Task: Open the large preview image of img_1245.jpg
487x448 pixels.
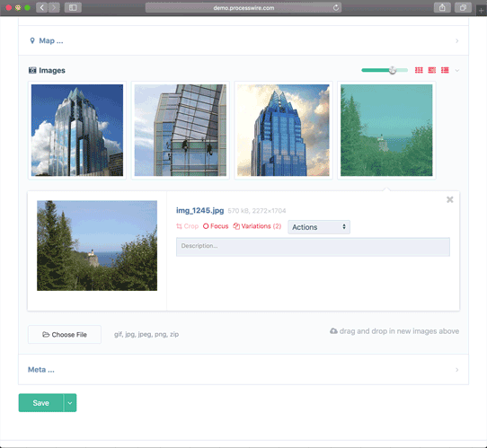Action: point(97,246)
